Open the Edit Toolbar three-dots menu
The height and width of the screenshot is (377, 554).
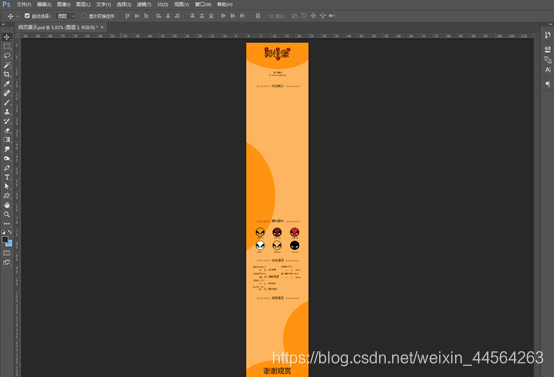7,224
